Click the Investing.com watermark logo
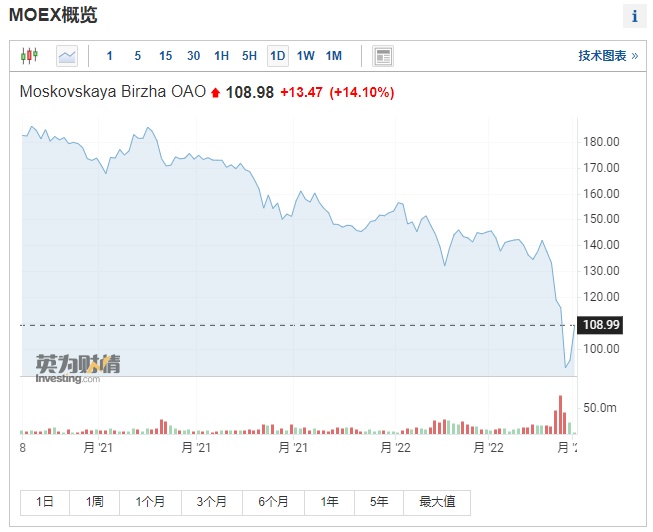The image size is (653, 532). click(78, 368)
